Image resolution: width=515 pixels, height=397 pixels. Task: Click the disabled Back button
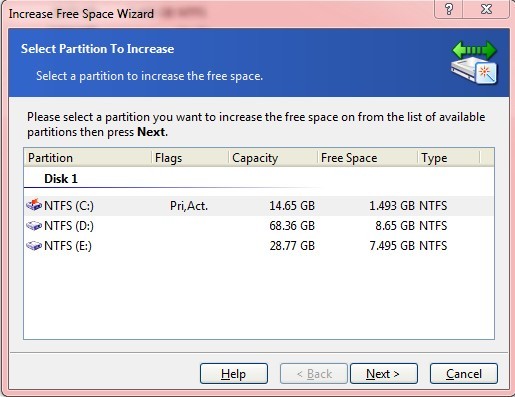tap(314, 374)
